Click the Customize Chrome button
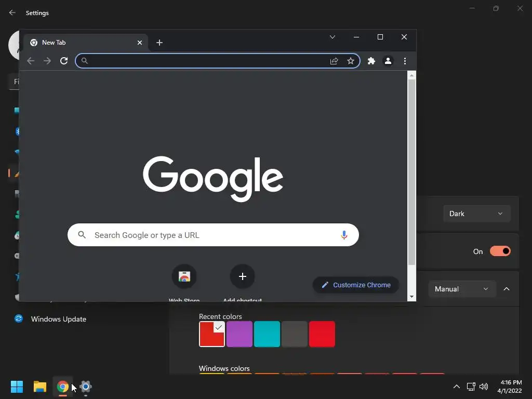 [x=355, y=285]
